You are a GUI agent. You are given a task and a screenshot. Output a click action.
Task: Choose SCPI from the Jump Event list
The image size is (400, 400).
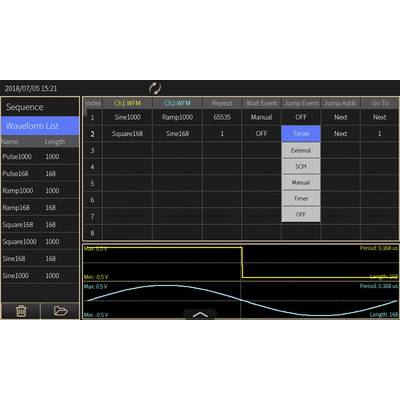(x=301, y=166)
